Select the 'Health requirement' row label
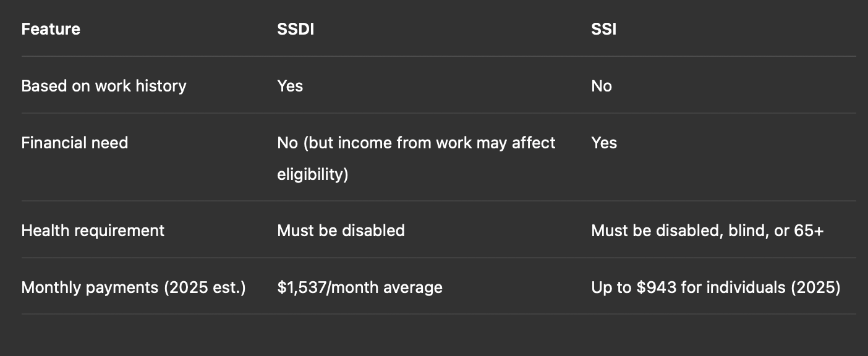 coord(93,231)
